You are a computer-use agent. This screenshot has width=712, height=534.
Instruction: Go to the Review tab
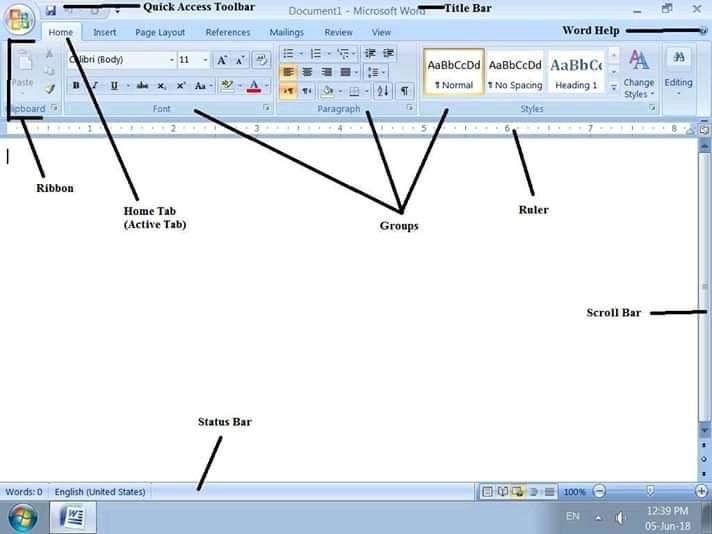point(338,32)
